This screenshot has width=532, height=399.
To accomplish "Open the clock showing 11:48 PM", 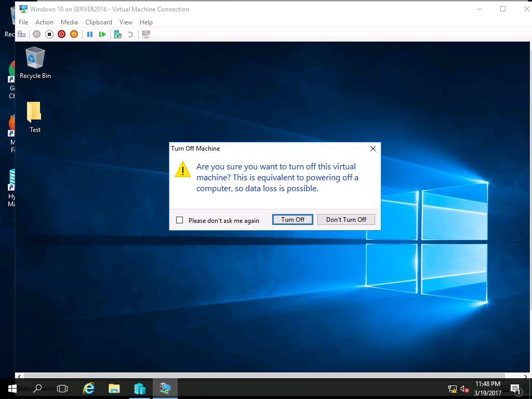I will click(487, 389).
